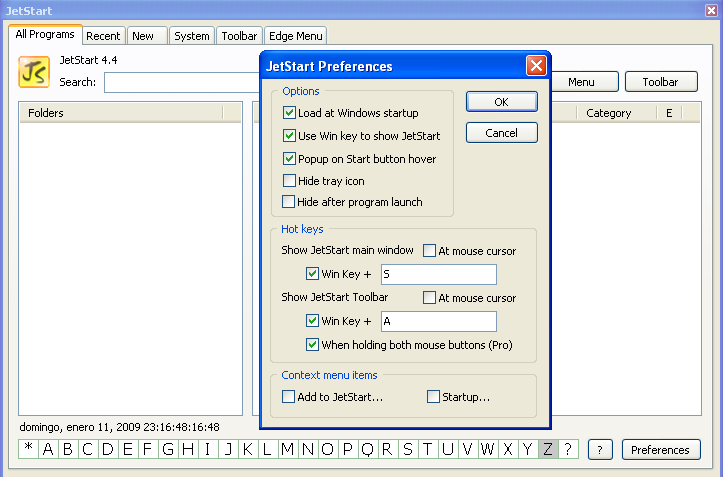Filter programs by letter L
The width and height of the screenshot is (723, 477).
tap(267, 449)
